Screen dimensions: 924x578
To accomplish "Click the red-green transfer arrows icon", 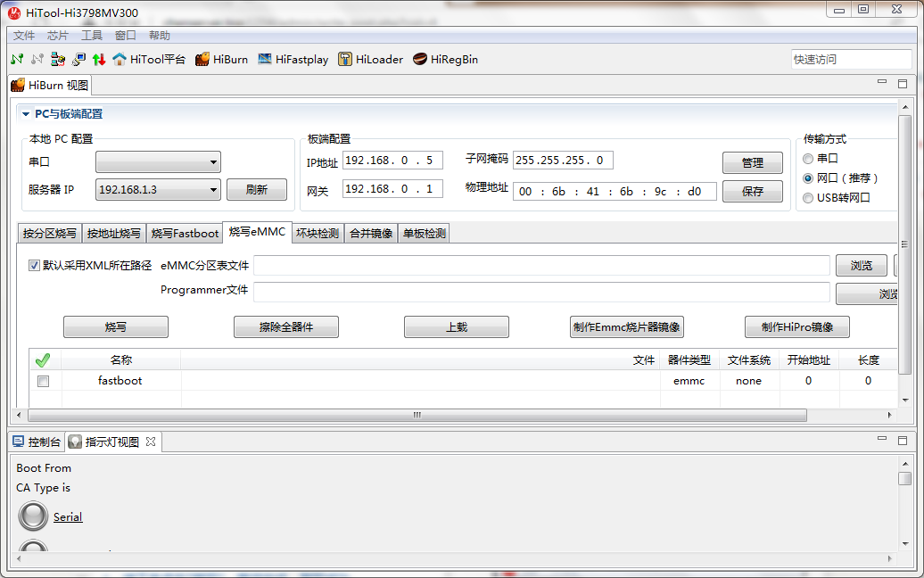I will pyautogui.click(x=98, y=60).
